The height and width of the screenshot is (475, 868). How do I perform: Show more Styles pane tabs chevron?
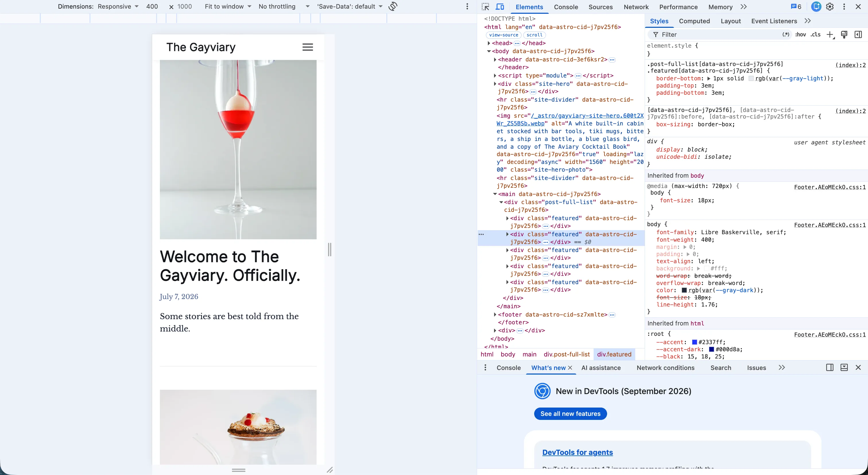[808, 21]
